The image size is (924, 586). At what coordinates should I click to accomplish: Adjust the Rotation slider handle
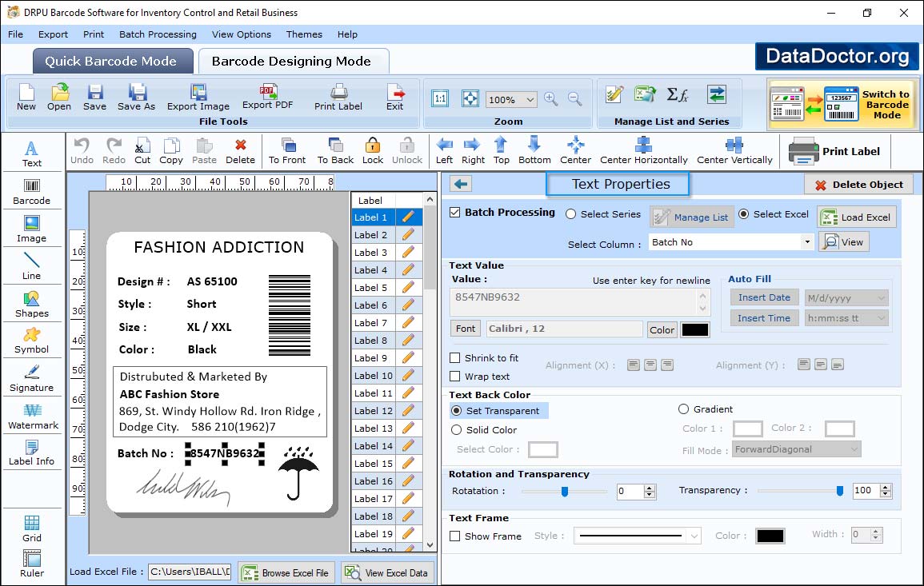[x=565, y=491]
